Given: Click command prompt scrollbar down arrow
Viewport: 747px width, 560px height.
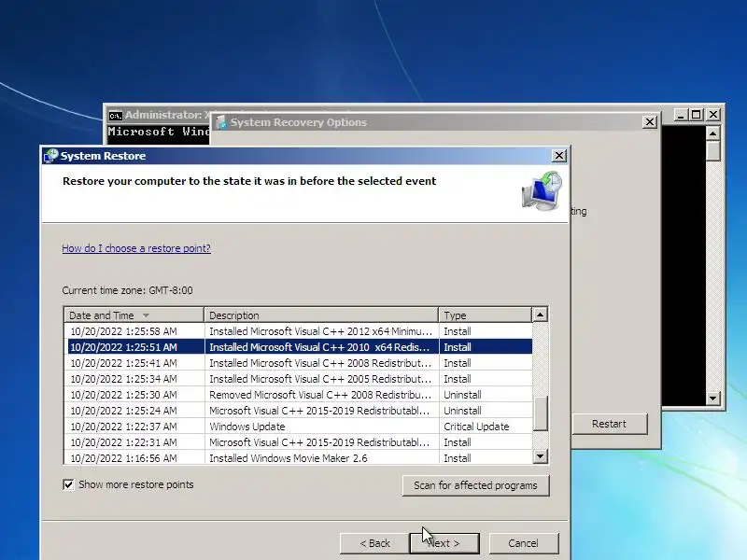Looking at the screenshot, I should pos(712,399).
